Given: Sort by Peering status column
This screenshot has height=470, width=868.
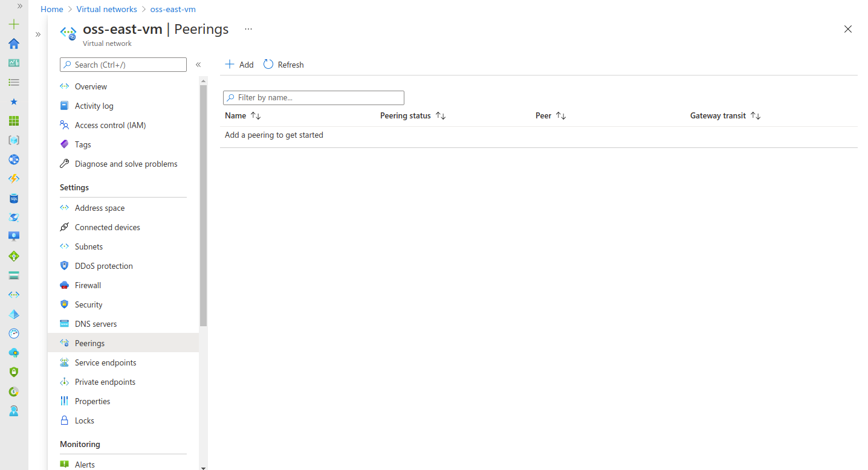Looking at the screenshot, I should pos(441,116).
